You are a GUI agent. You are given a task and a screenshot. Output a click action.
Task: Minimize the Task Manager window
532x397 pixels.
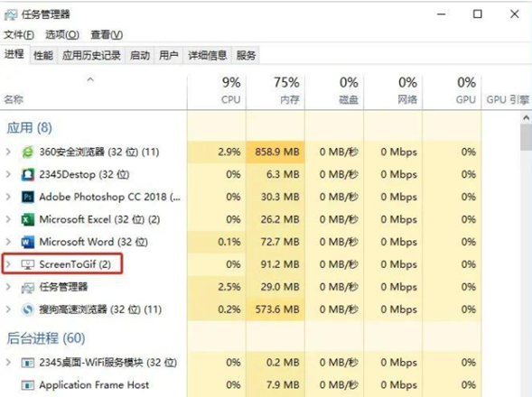(442, 14)
